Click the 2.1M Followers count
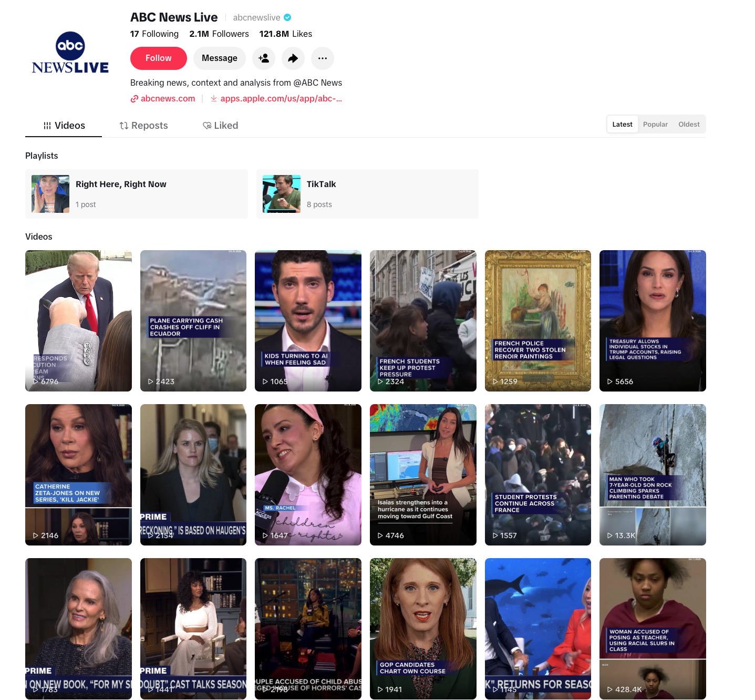Screen dimensions: 755x700 219,34
